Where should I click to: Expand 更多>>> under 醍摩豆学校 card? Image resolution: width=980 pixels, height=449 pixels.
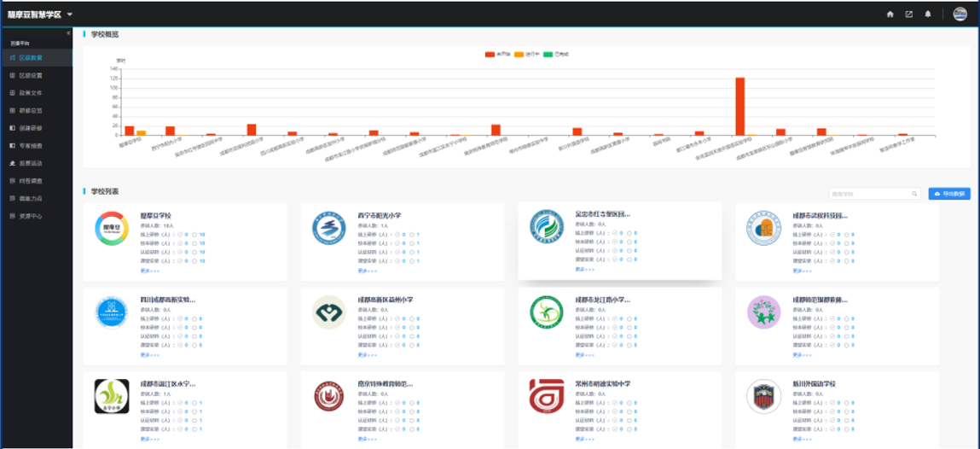pos(149,271)
